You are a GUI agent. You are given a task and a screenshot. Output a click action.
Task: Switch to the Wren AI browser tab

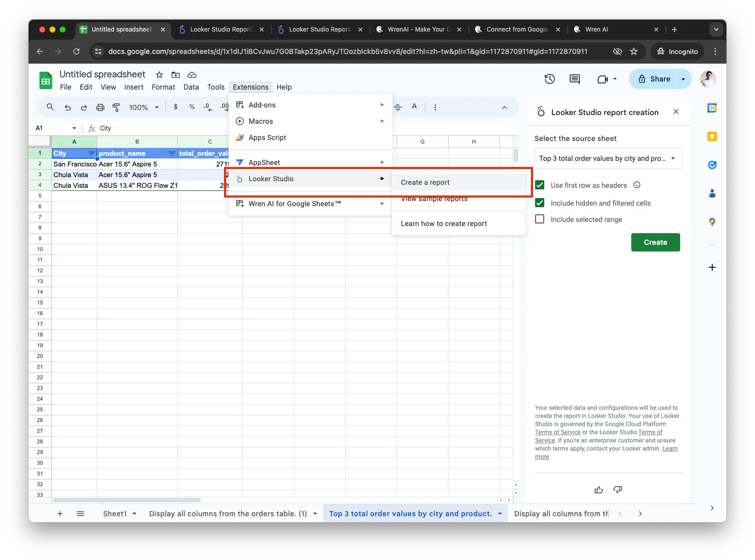[x=597, y=30]
